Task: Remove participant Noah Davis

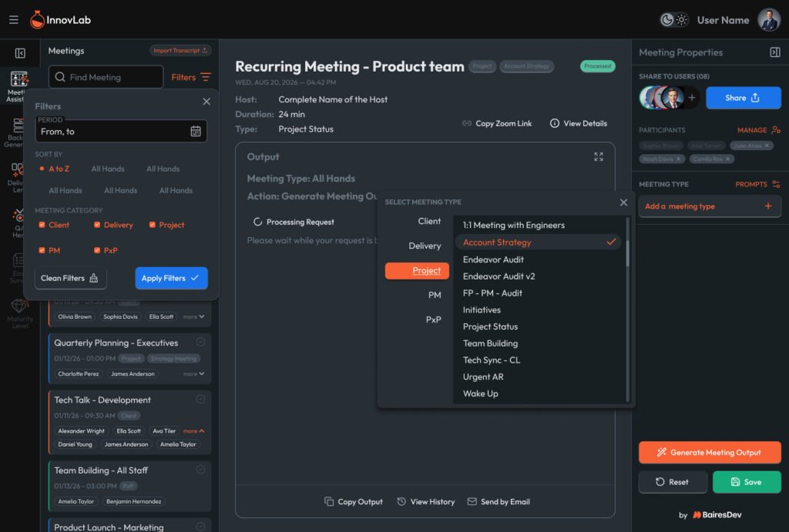Action: point(678,159)
